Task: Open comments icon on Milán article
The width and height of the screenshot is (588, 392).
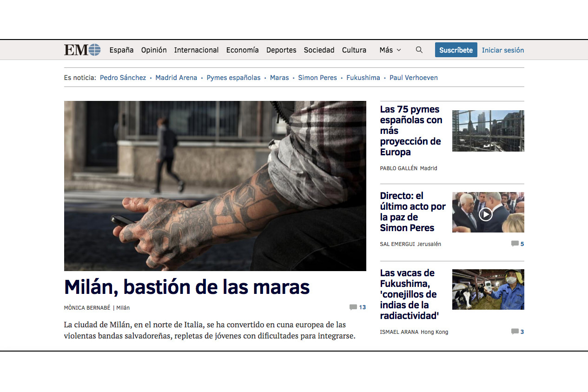Action: pyautogui.click(x=353, y=307)
